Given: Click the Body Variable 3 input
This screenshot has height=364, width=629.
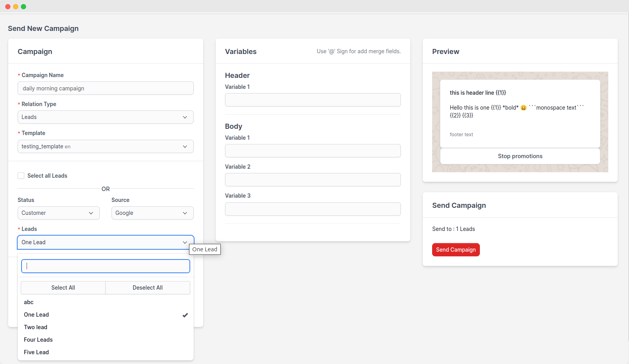Looking at the screenshot, I should (312, 209).
